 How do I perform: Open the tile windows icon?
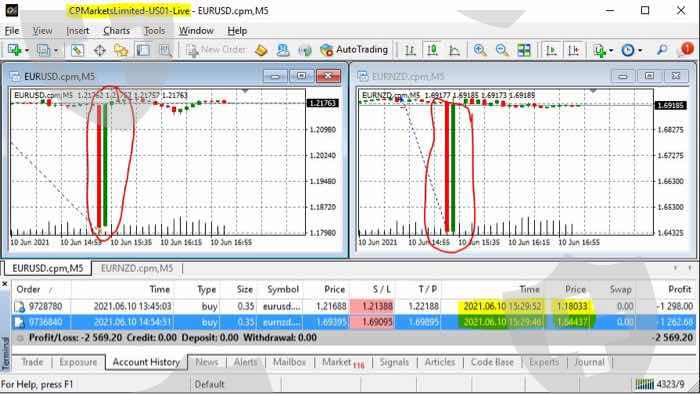coord(524,50)
